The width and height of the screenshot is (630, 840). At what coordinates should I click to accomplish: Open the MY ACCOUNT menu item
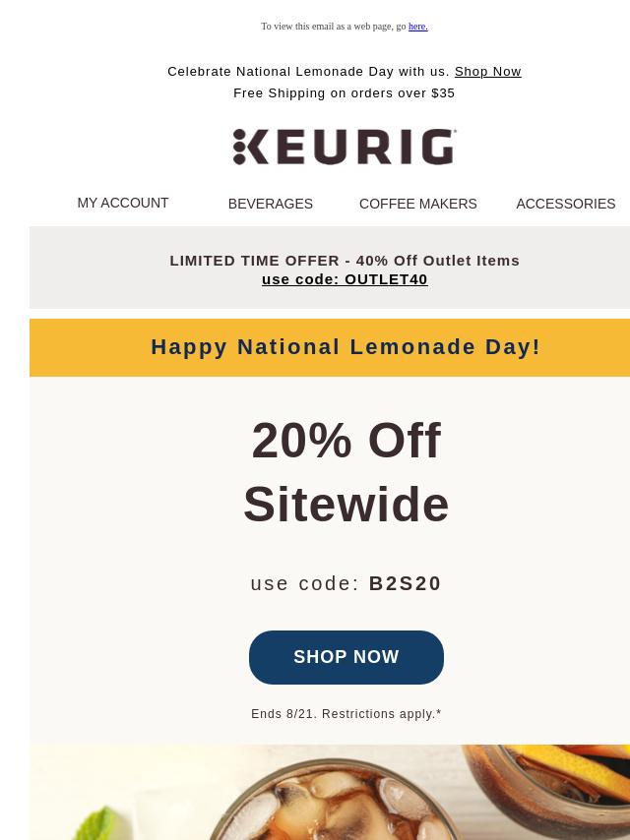click(123, 203)
